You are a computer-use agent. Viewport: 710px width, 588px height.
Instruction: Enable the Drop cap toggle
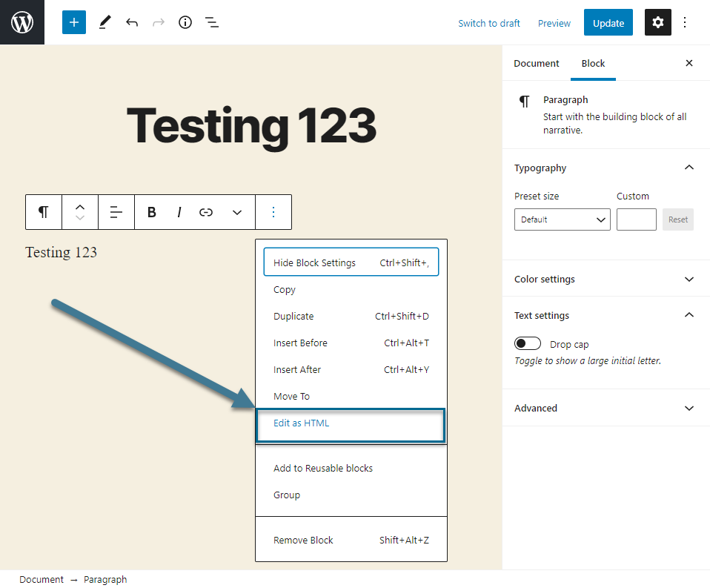528,344
